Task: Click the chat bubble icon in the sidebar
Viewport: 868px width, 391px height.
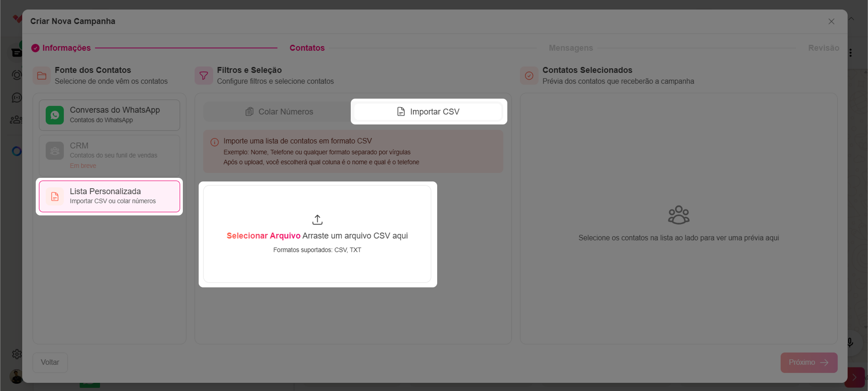Action: pyautogui.click(x=17, y=97)
